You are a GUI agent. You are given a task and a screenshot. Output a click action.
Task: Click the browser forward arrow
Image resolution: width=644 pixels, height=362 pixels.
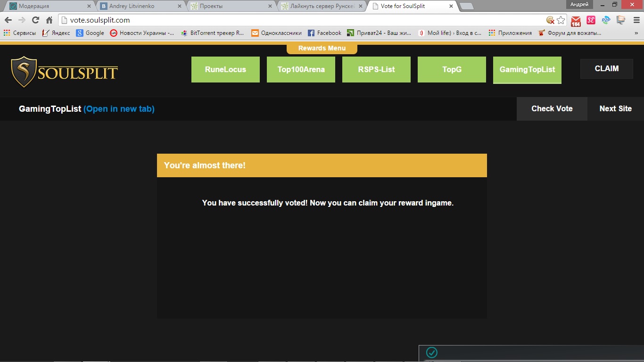click(22, 20)
